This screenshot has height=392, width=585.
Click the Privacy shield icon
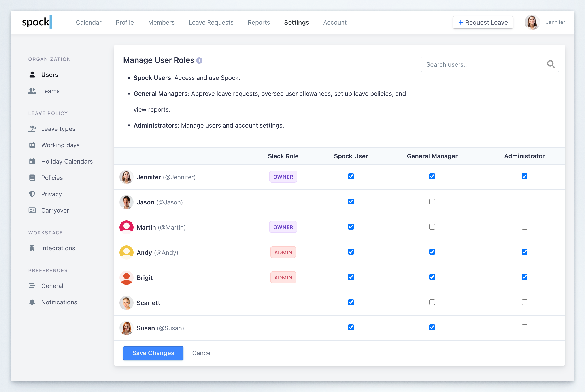pyautogui.click(x=32, y=194)
